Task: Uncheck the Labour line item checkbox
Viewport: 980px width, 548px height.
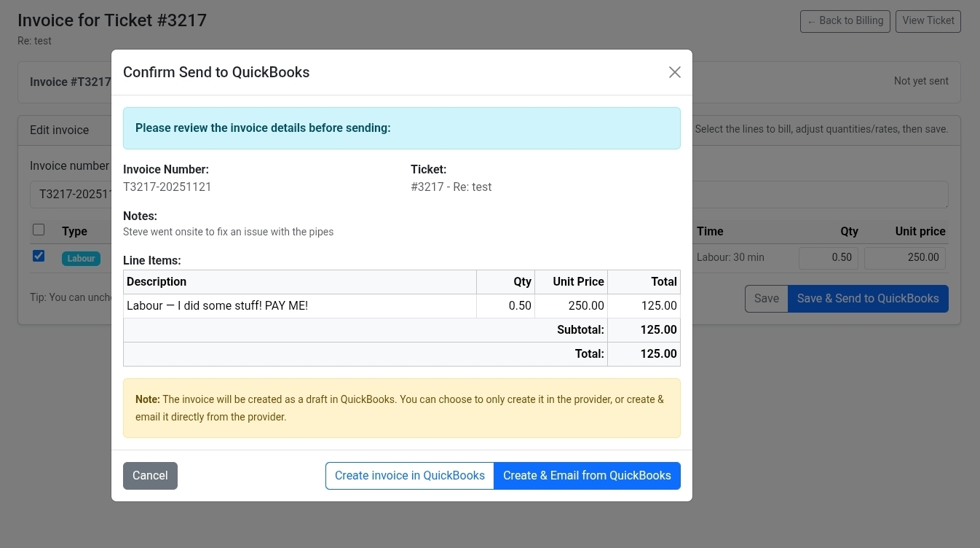Action: [x=39, y=256]
